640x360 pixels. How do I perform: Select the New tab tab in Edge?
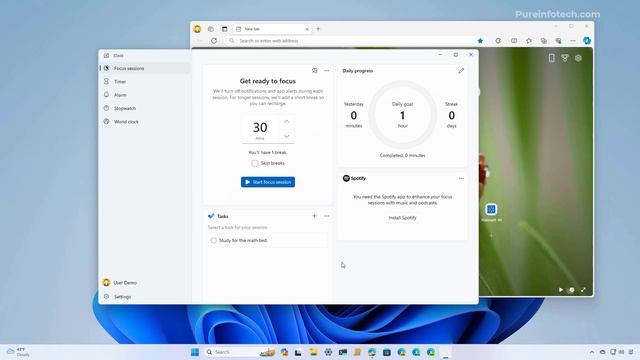coord(273,29)
